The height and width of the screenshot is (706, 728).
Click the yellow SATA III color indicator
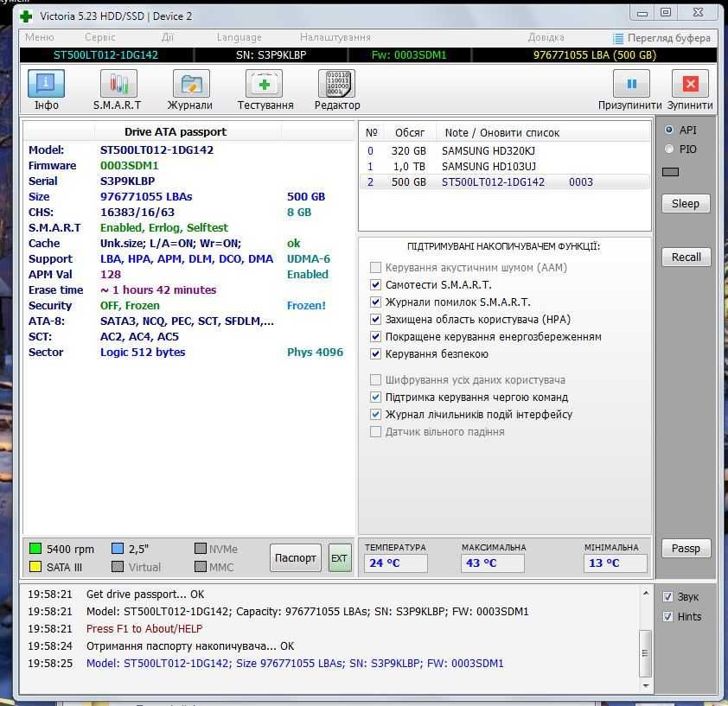tap(35, 567)
